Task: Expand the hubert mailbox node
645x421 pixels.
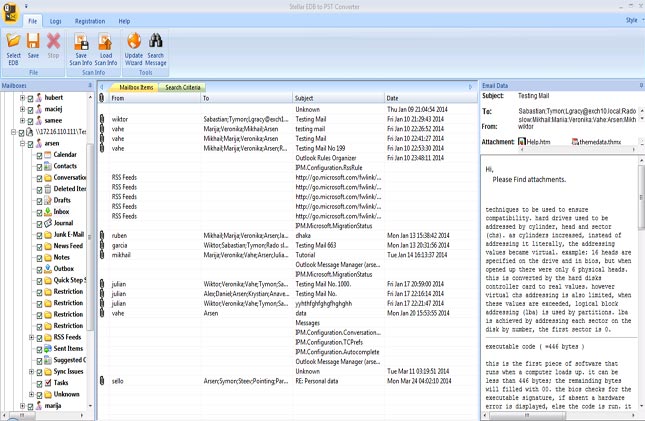Action: [x=22, y=98]
